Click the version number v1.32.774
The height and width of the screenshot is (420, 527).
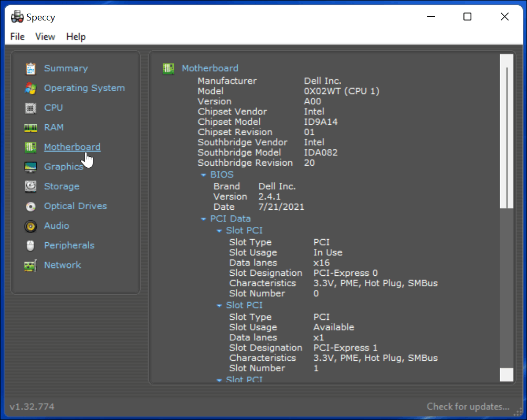[x=32, y=406]
